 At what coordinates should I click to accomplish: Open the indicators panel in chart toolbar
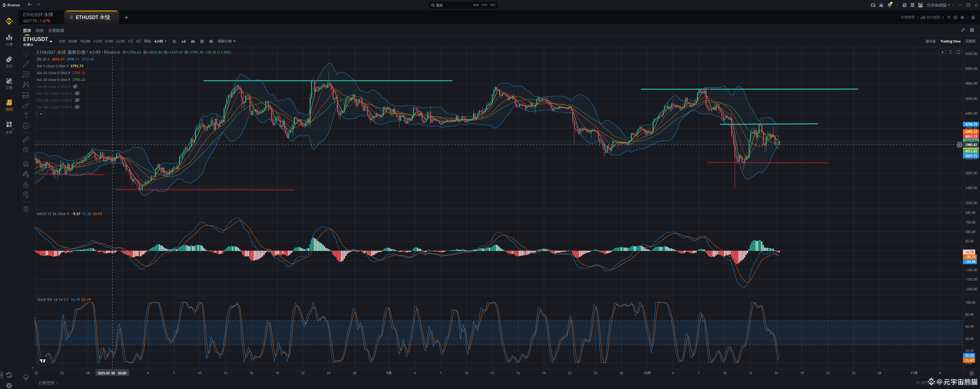coord(175,41)
